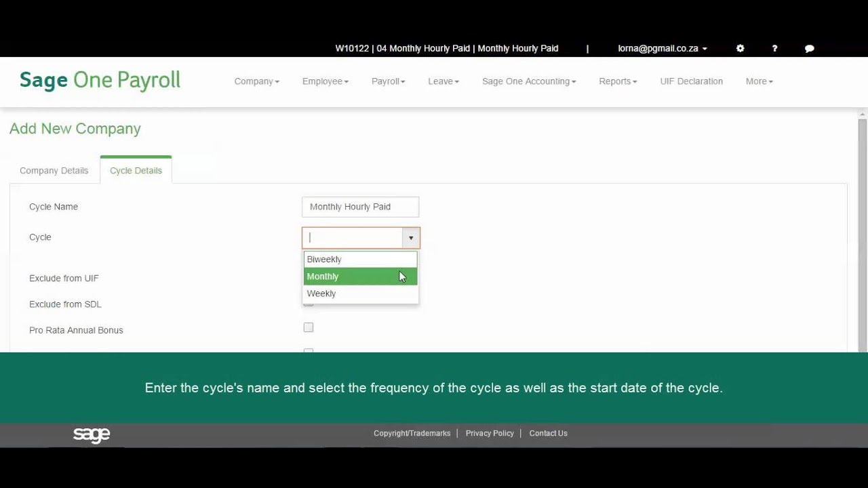Image resolution: width=868 pixels, height=488 pixels.
Task: Expand the Company menu
Action: (x=256, y=81)
